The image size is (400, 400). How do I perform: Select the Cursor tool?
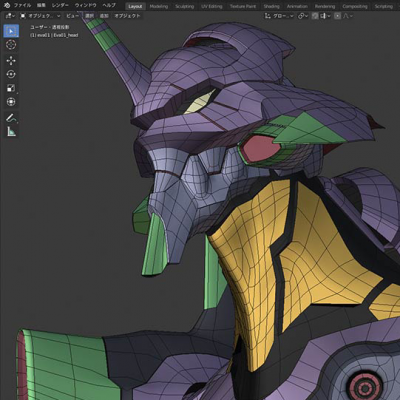pyautogui.click(x=11, y=44)
